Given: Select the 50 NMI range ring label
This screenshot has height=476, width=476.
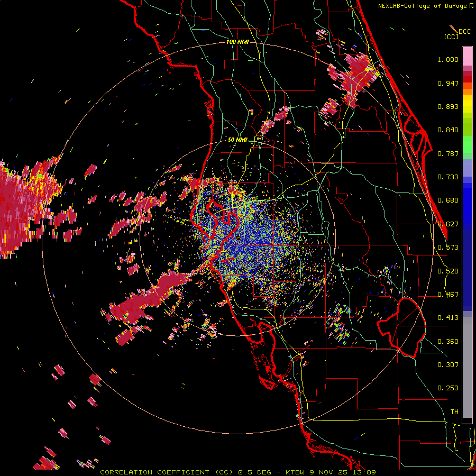Looking at the screenshot, I should [237, 140].
